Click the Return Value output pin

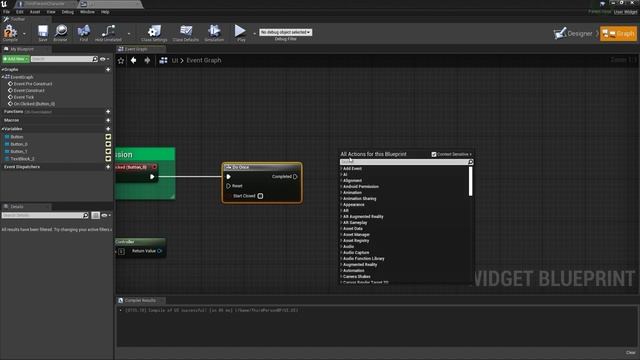point(160,251)
